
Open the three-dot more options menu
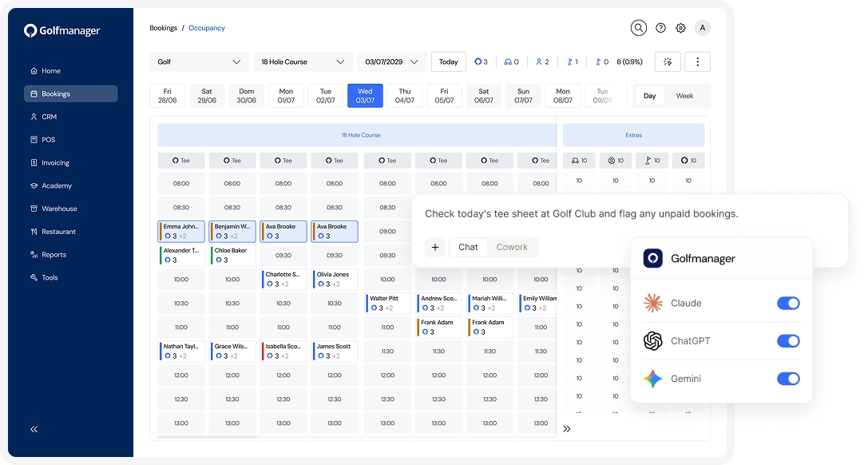coord(697,62)
